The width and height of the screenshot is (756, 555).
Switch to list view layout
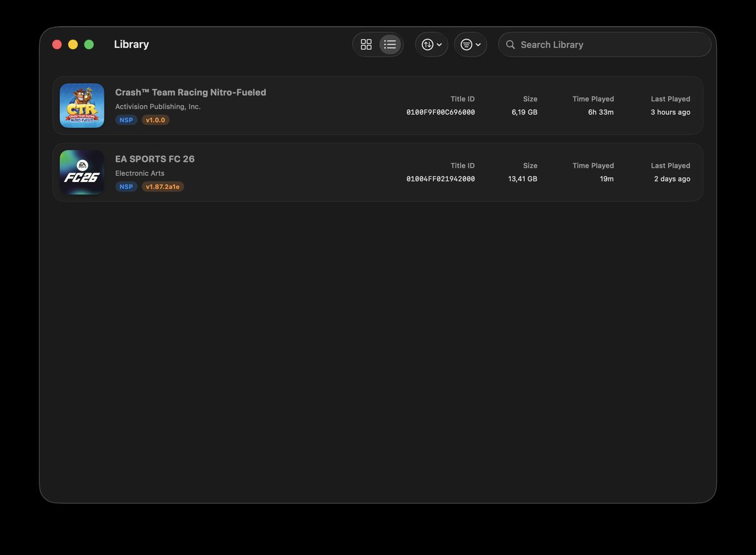[390, 45]
